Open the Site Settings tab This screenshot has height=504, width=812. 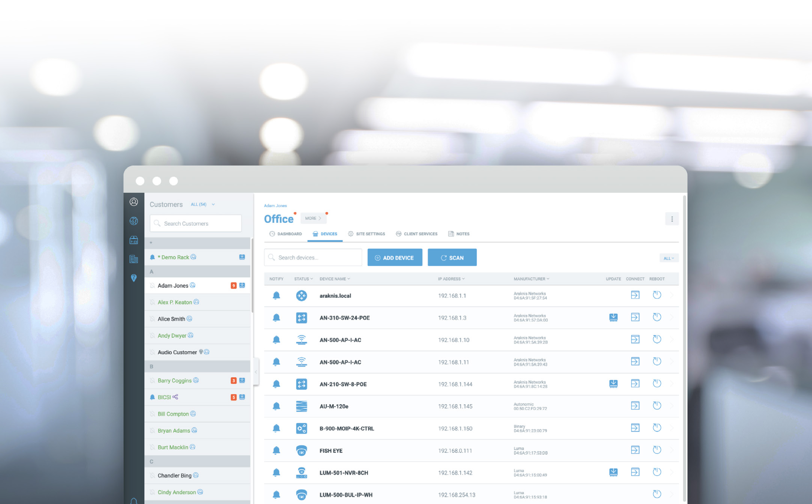[367, 234]
